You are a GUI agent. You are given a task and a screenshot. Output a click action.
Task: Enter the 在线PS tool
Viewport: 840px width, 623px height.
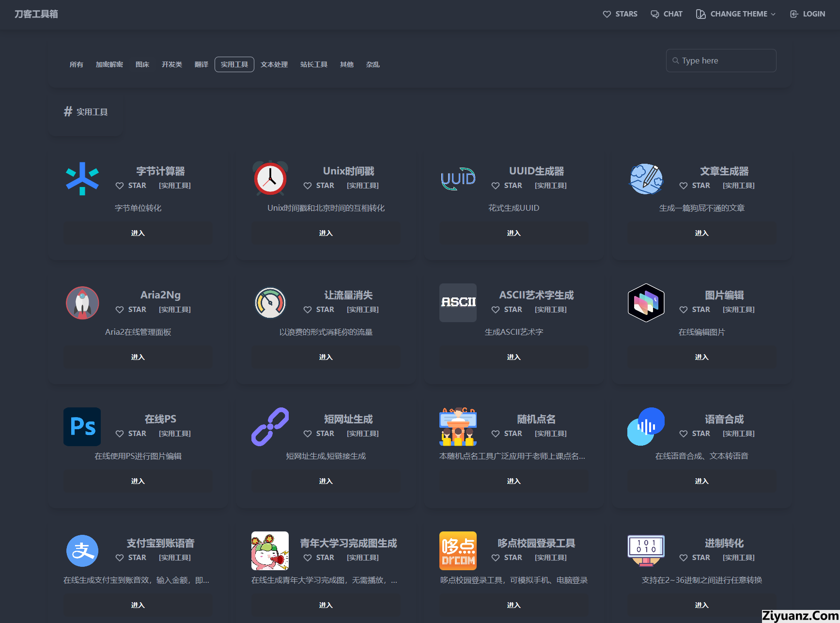(x=138, y=481)
